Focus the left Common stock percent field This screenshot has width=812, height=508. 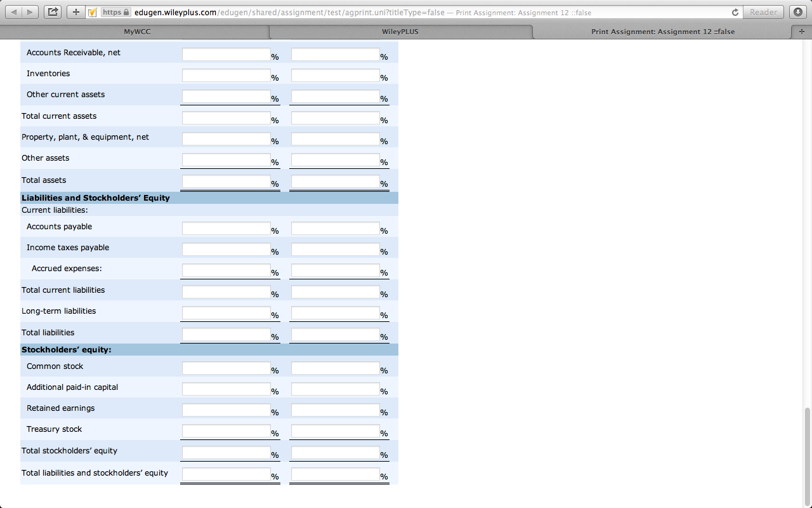[x=226, y=368]
